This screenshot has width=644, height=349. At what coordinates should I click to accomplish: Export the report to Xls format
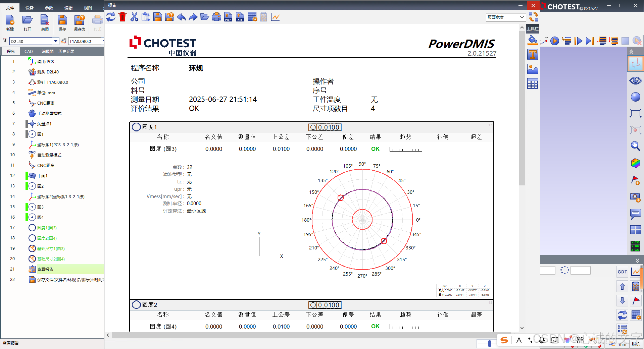240,17
